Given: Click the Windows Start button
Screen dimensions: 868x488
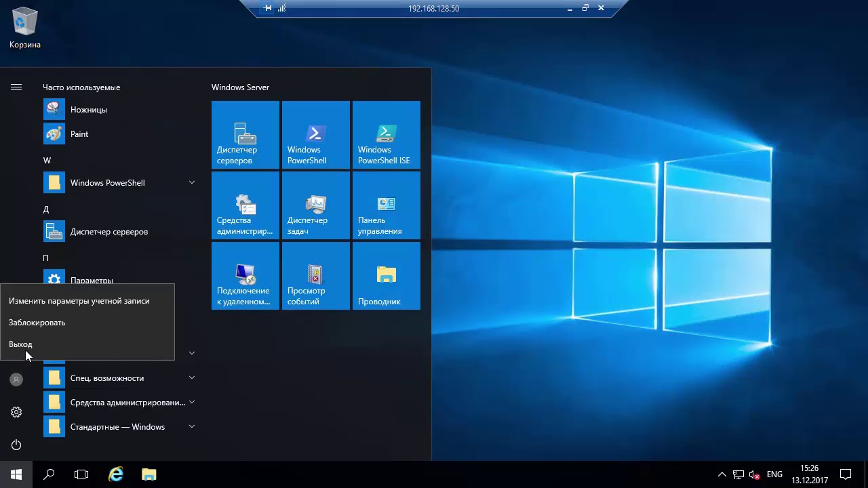Looking at the screenshot, I should coord(16,474).
